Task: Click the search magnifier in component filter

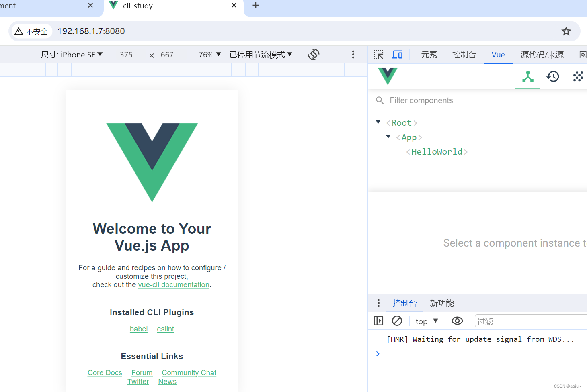Action: [380, 100]
